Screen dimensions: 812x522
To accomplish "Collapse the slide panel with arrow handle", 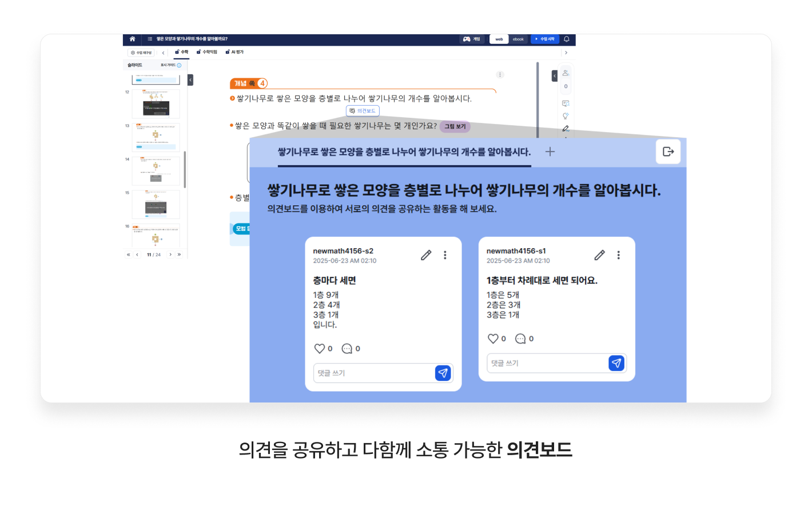I will pyautogui.click(x=190, y=80).
